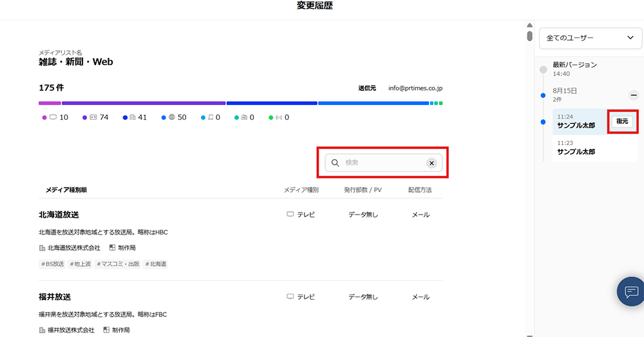Click the department icon beside 制作局 under 北海道放送
The image size is (644, 337).
click(112, 247)
